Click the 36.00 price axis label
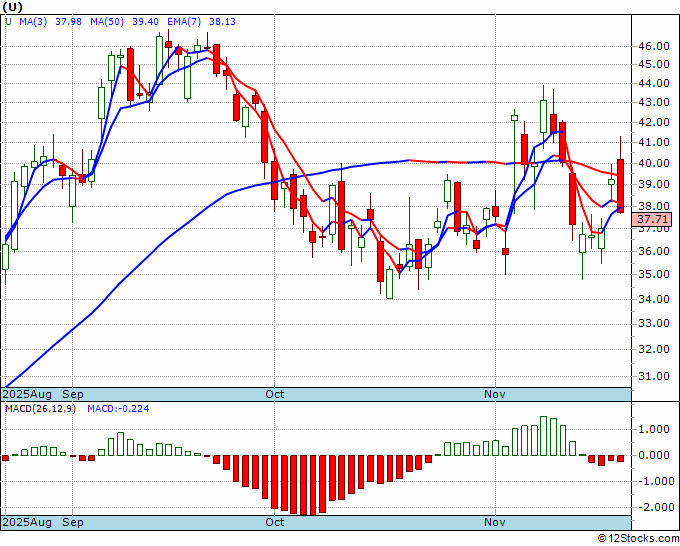The image size is (680, 546). click(x=654, y=251)
